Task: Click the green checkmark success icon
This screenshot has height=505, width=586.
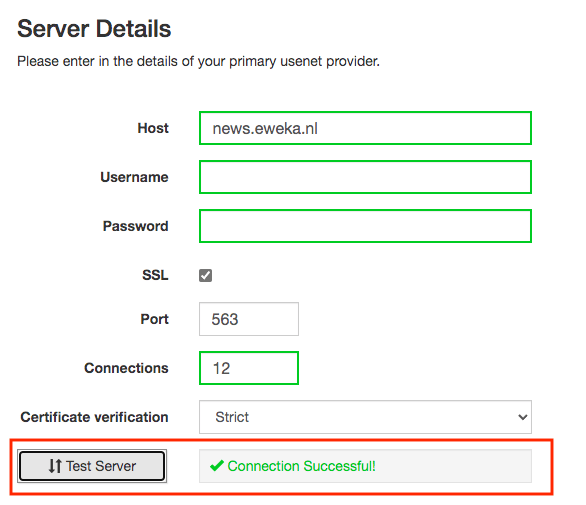Action: point(217,466)
